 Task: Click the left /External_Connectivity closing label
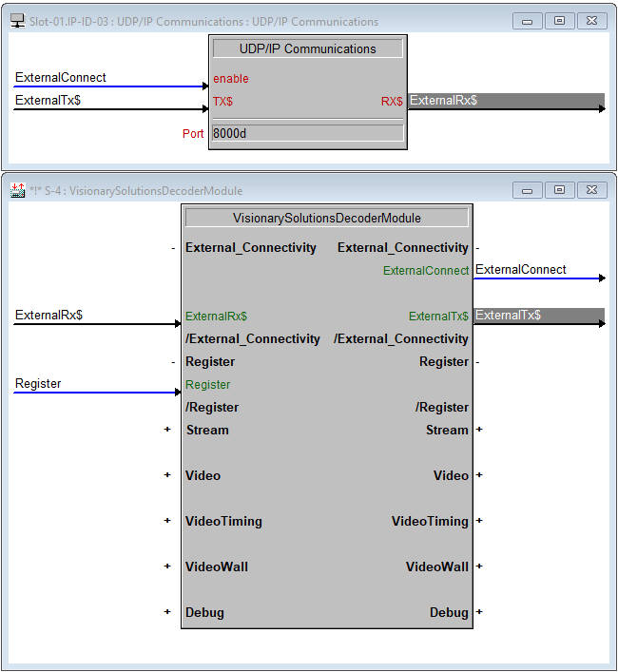(252, 339)
